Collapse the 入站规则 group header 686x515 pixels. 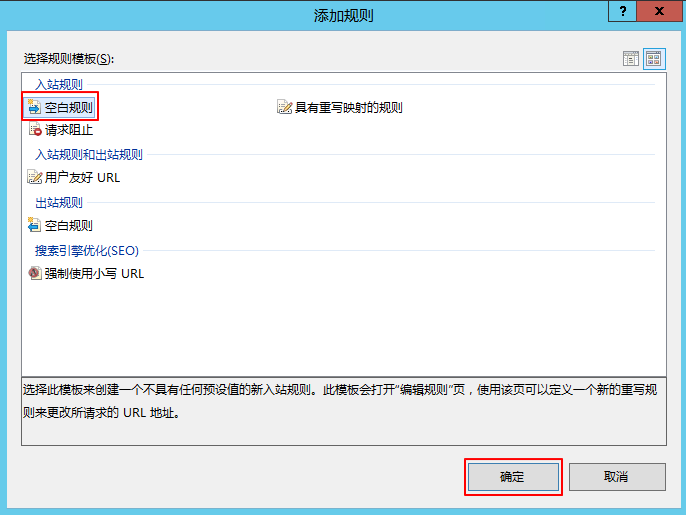(59, 84)
